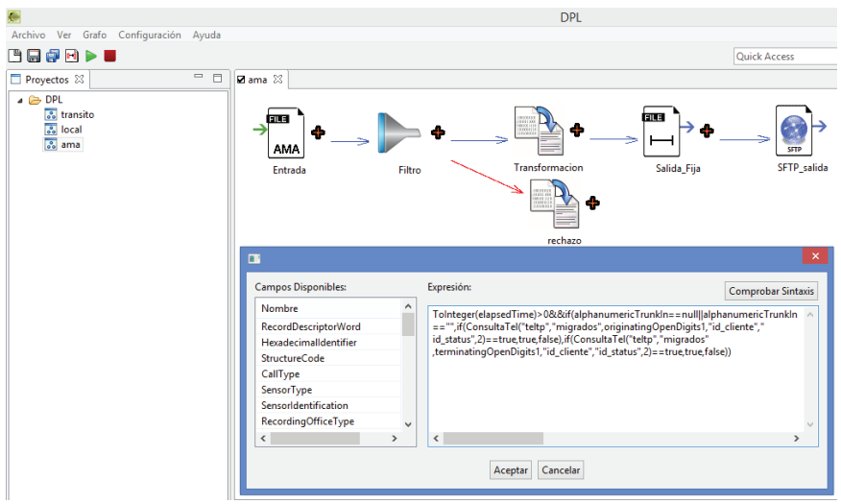Screen dimensions: 841x504
Task: Click the SFTP_salida globe node
Action: tap(793, 133)
